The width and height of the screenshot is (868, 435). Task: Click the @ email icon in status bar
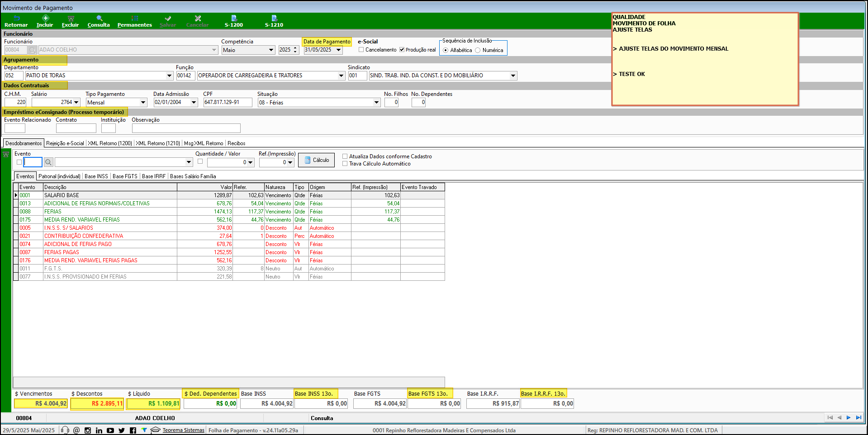(76, 430)
